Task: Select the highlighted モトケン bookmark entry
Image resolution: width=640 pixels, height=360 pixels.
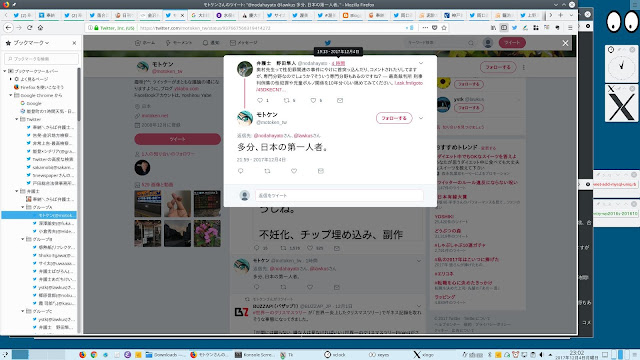Action: (x=39, y=215)
